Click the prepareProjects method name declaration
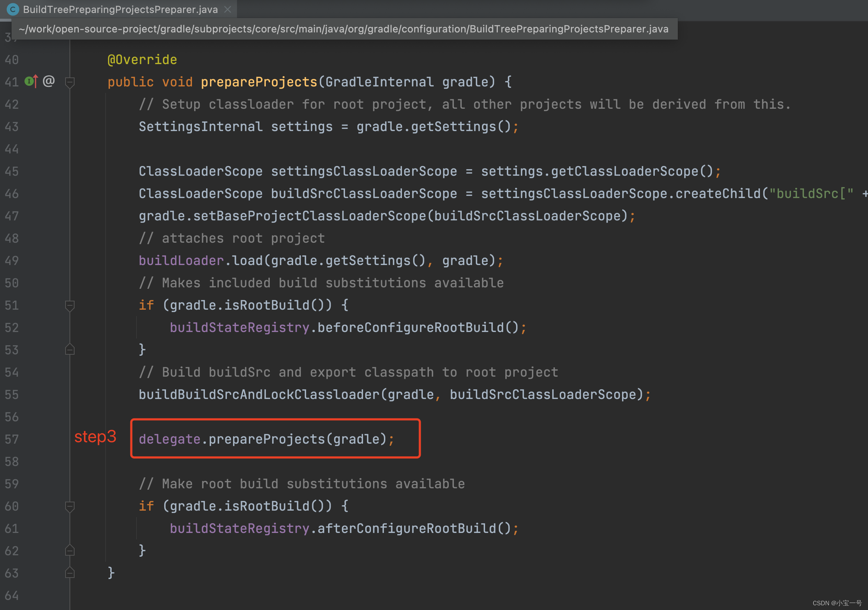This screenshot has width=868, height=610. click(x=259, y=82)
